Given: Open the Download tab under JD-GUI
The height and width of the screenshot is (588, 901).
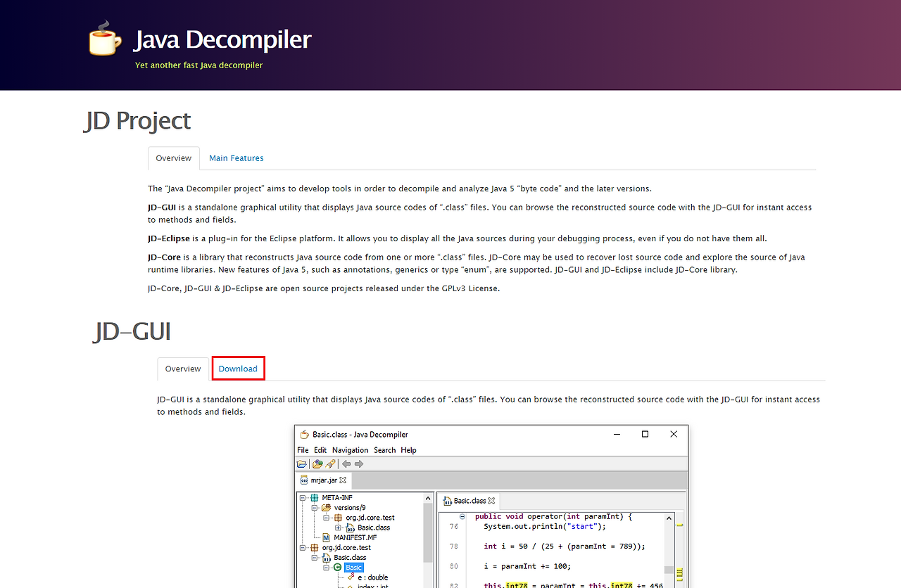Looking at the screenshot, I should pos(238,369).
